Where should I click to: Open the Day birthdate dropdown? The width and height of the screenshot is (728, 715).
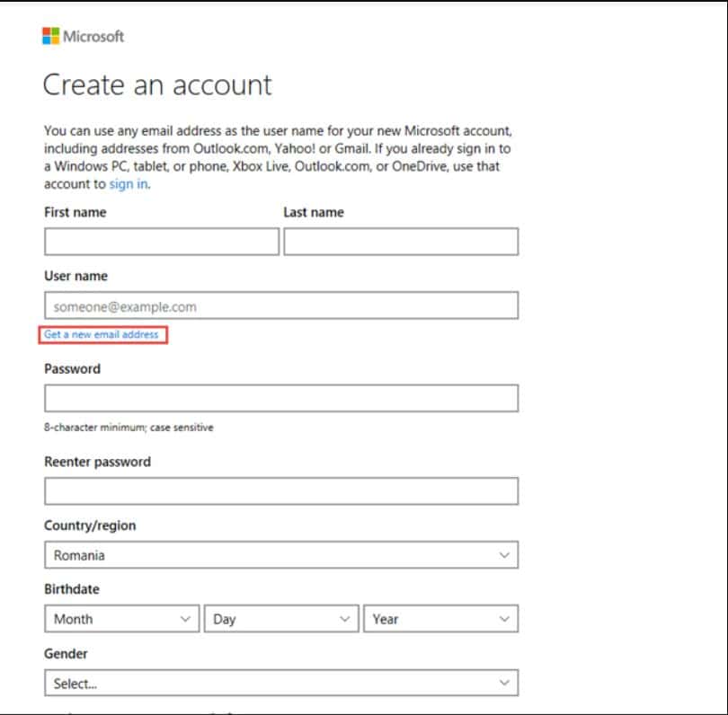click(x=281, y=619)
